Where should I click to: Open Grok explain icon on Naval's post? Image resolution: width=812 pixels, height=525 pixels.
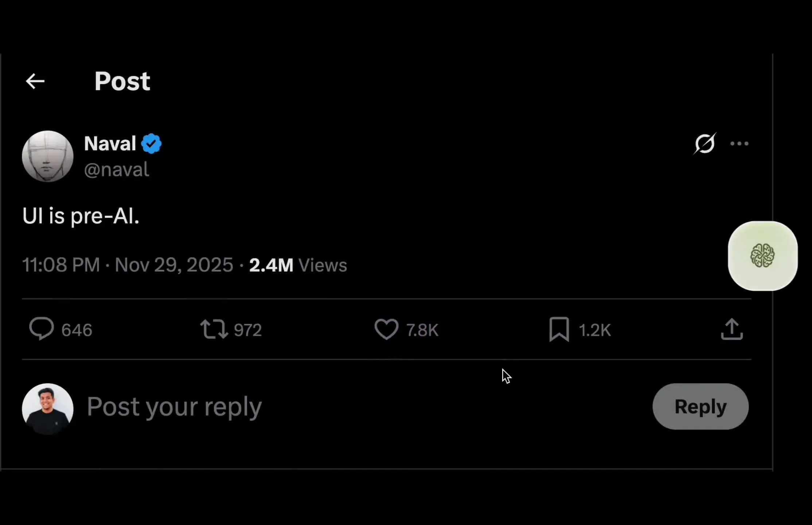704,143
